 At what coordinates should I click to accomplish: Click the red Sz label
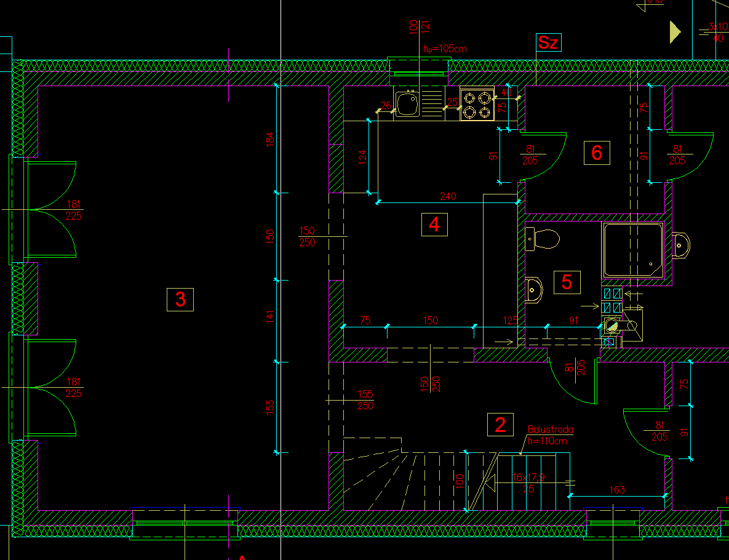(x=548, y=42)
